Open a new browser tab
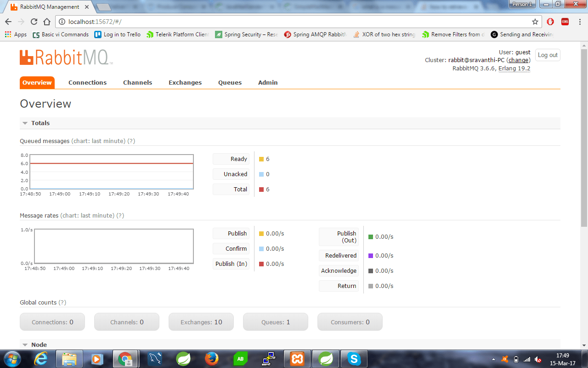 pos(104,7)
